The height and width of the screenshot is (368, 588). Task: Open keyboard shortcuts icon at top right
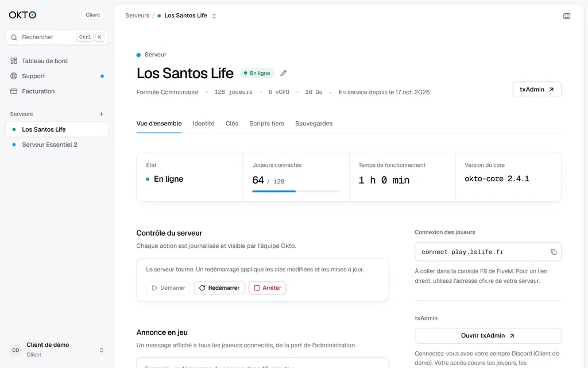click(567, 16)
